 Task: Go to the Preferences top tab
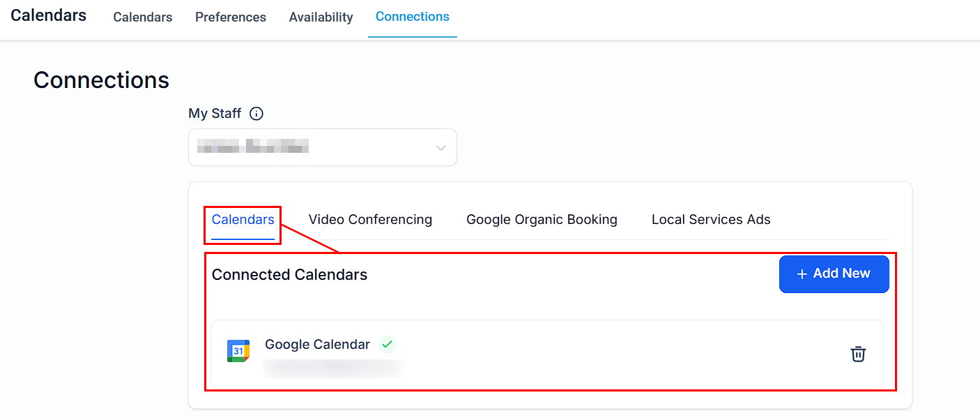pos(231,17)
